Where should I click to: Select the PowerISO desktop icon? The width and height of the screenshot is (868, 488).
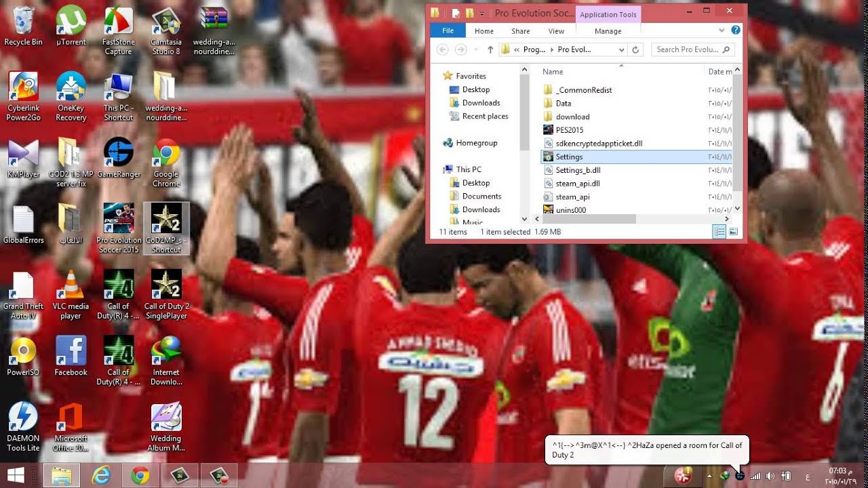tap(23, 356)
